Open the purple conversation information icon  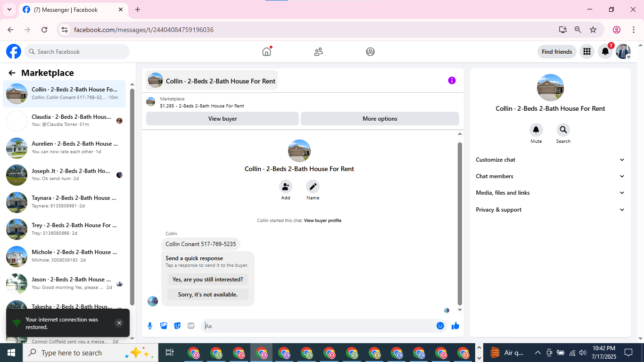[x=452, y=81]
